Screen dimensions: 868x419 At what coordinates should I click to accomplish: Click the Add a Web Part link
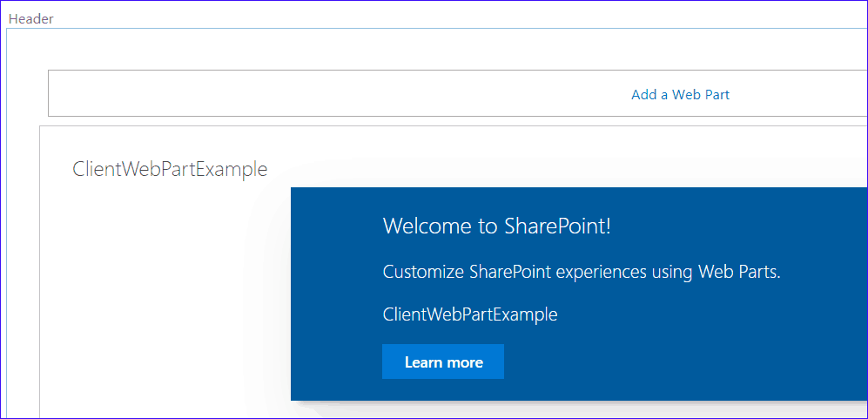coord(680,95)
